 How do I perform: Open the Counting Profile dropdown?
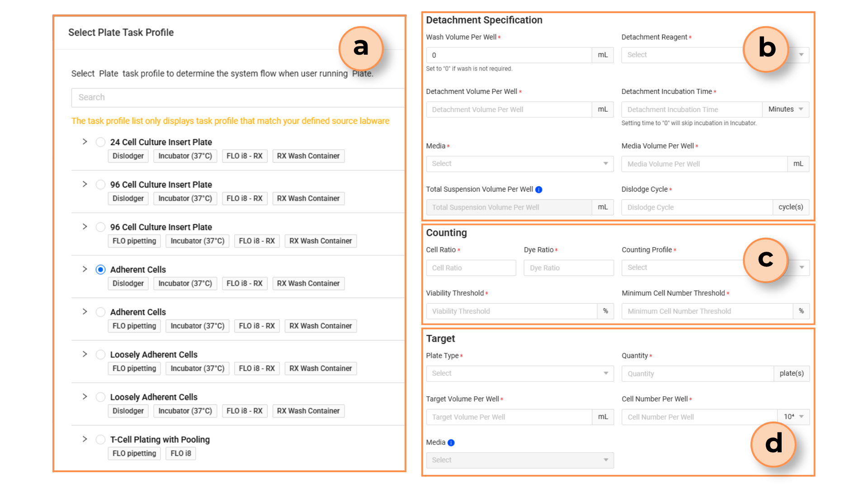pyautogui.click(x=715, y=267)
